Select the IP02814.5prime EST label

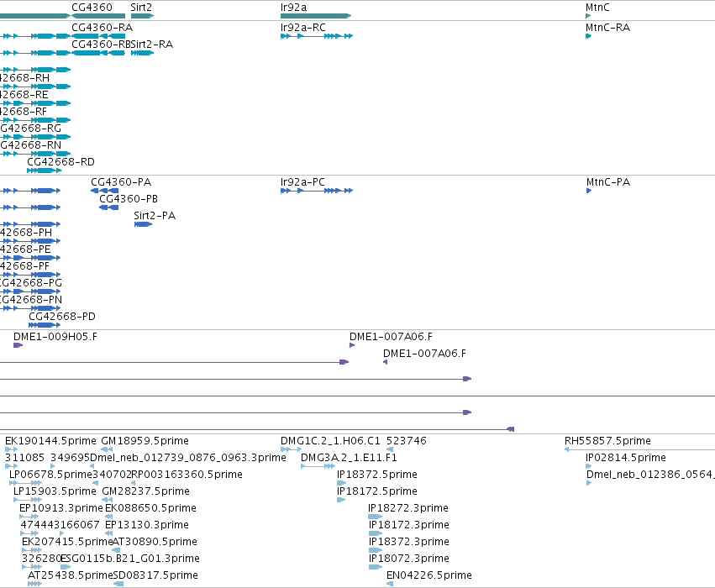tap(626, 458)
